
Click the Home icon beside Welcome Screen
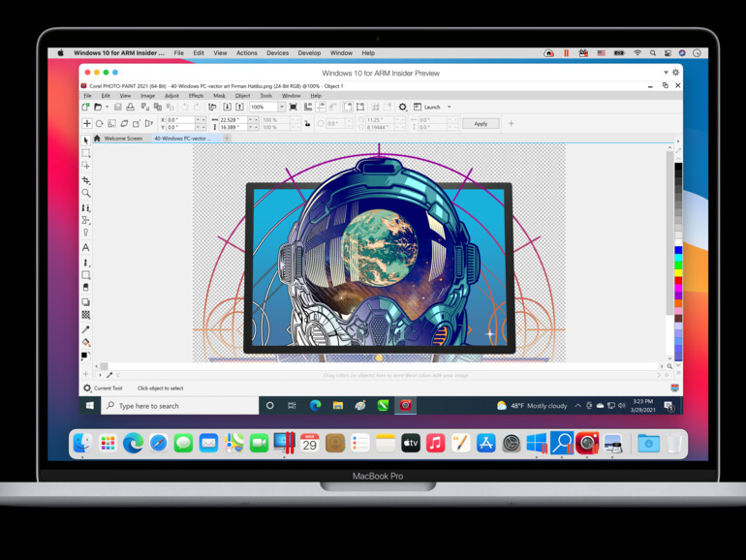pos(97,138)
